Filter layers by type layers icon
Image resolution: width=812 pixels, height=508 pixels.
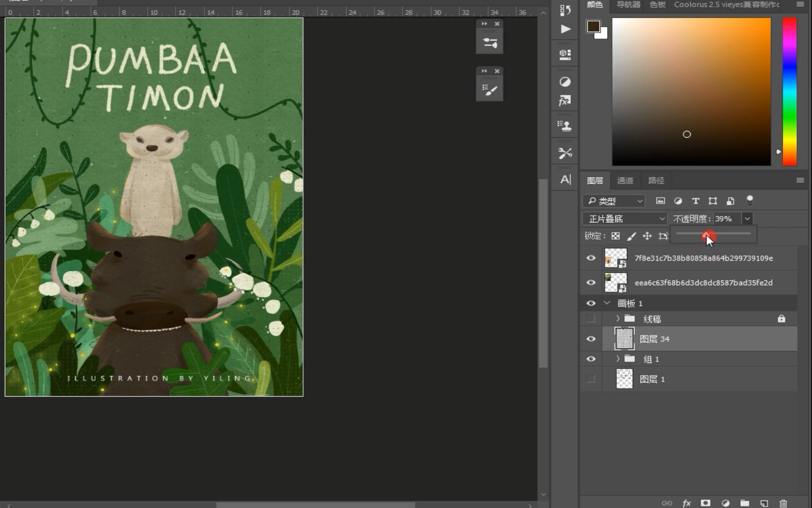(x=695, y=201)
